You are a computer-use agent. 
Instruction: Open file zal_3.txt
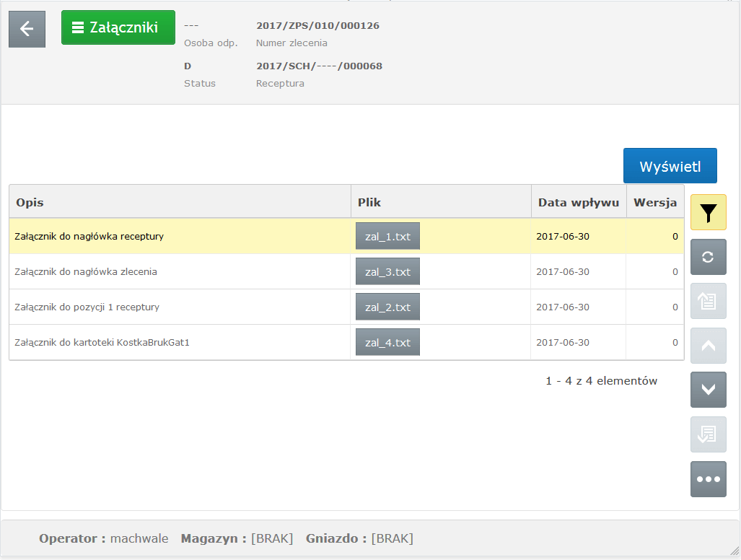[387, 272]
